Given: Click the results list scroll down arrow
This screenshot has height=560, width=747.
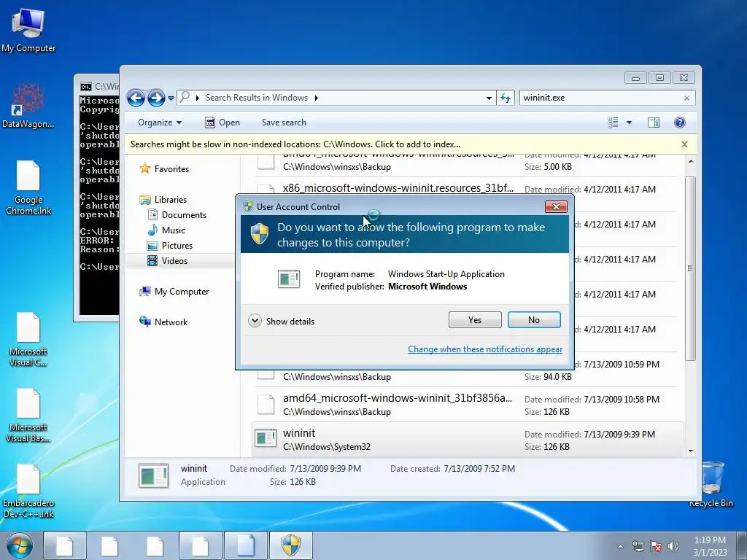Looking at the screenshot, I should coord(691,451).
